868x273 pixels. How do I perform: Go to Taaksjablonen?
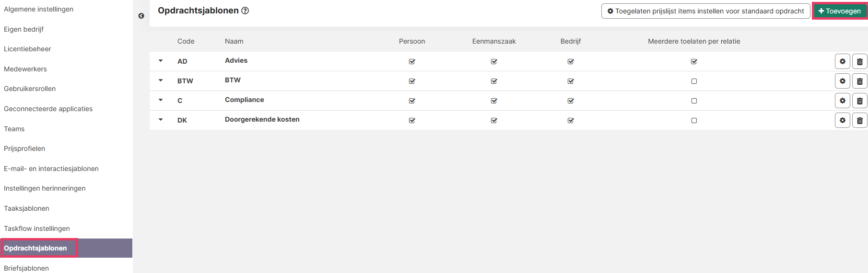pos(26,208)
